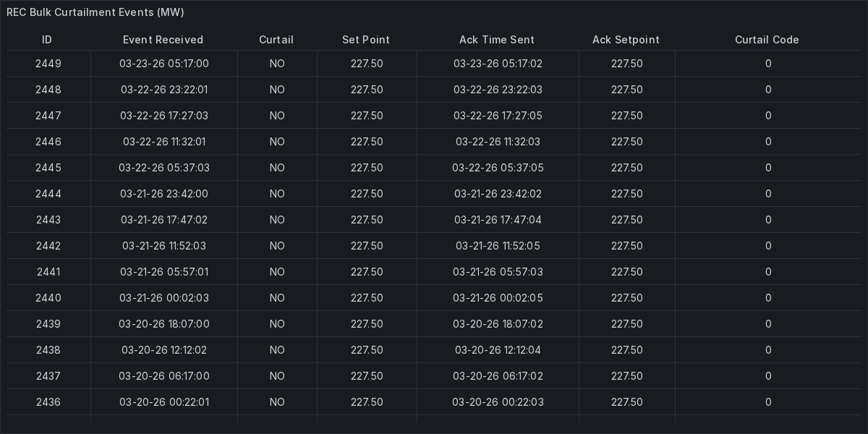Select the ID 2449 cell
The image size is (868, 434).
[48, 64]
